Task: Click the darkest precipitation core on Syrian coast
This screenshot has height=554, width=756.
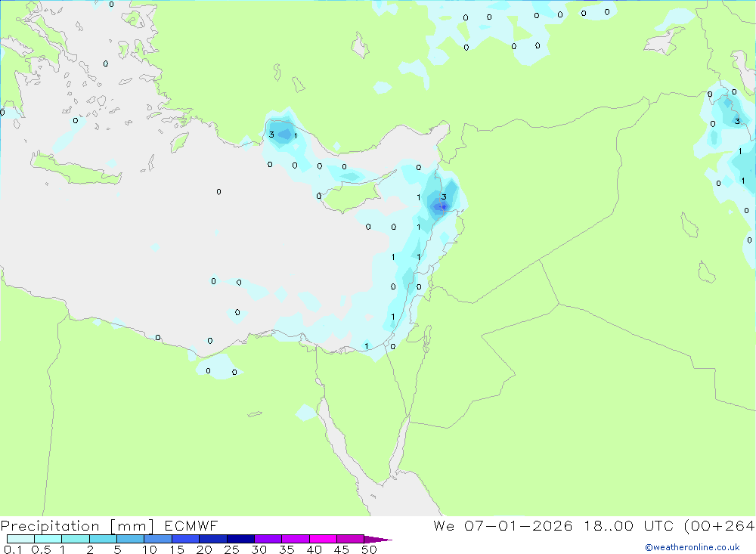Action: coord(443,206)
